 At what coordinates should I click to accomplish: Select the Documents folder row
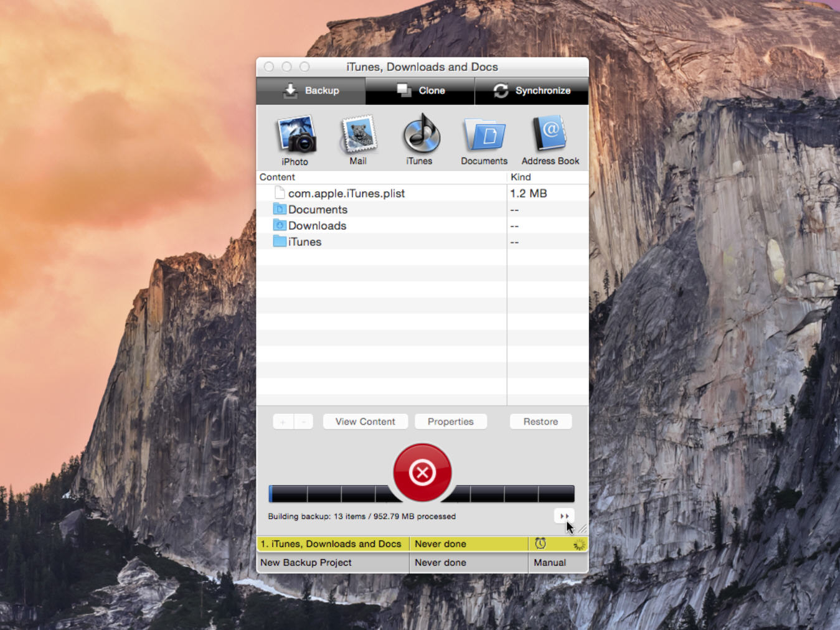[x=422, y=210]
